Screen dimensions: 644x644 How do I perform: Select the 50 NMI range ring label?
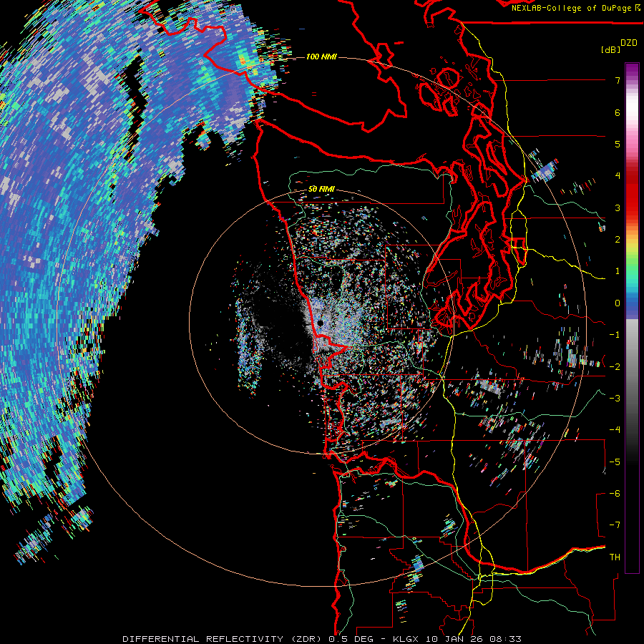(x=321, y=190)
